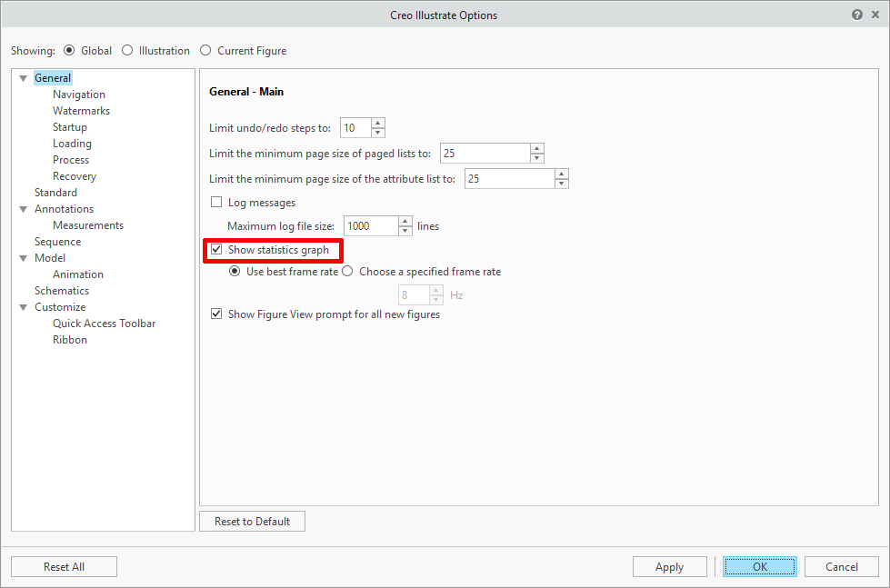Collapse the General tree node
The width and height of the screenshot is (890, 588).
click(x=24, y=78)
